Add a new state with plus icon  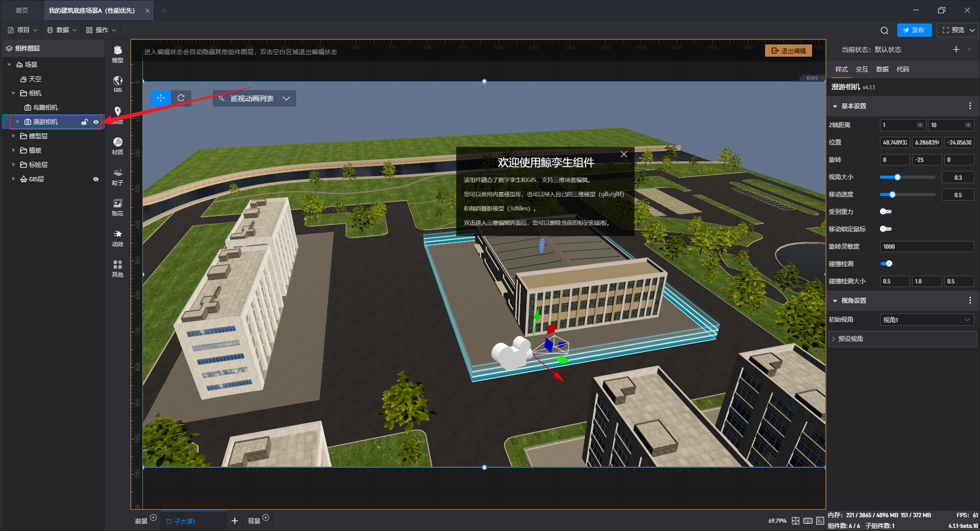956,50
